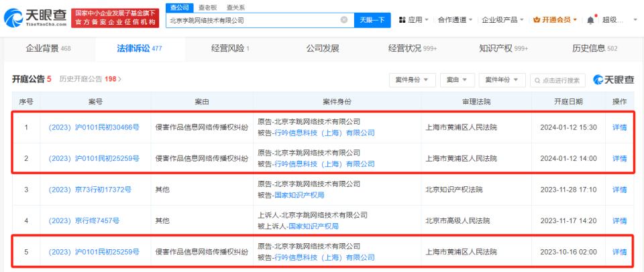Open case (2023)沪0101民初25259号 in row 5

(x=94, y=252)
